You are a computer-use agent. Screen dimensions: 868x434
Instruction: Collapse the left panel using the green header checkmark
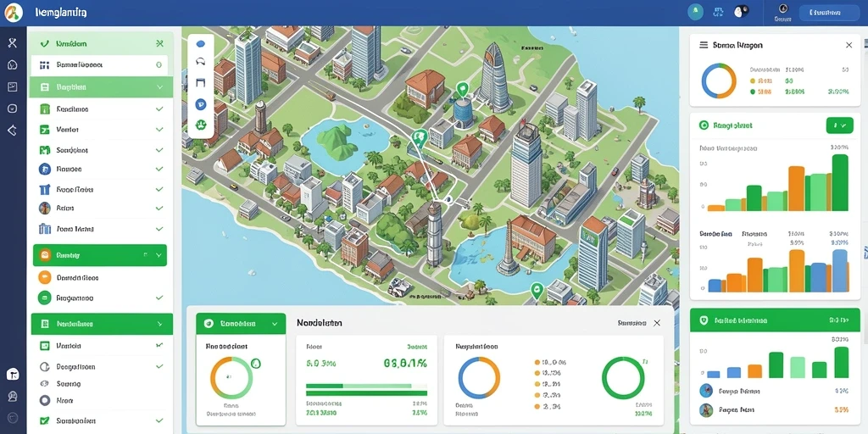(x=45, y=43)
